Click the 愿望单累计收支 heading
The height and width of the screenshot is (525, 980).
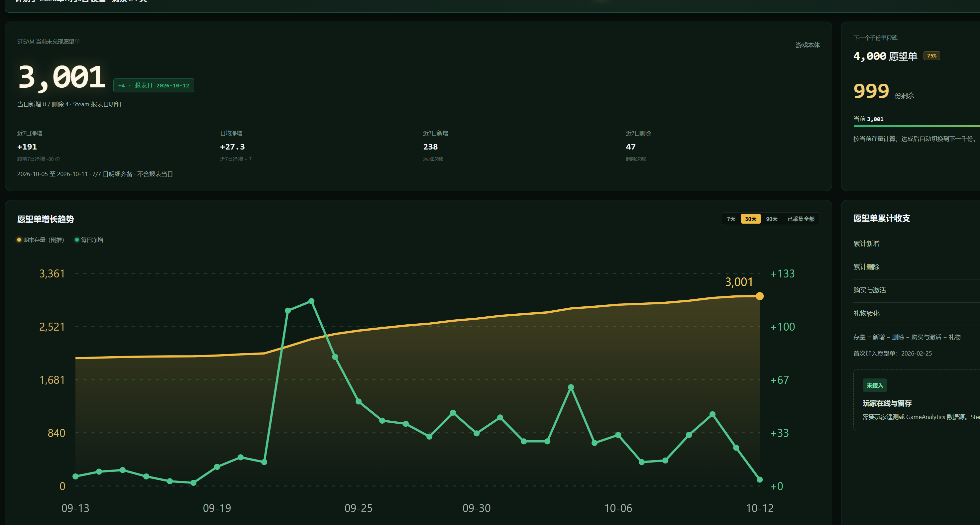point(881,218)
